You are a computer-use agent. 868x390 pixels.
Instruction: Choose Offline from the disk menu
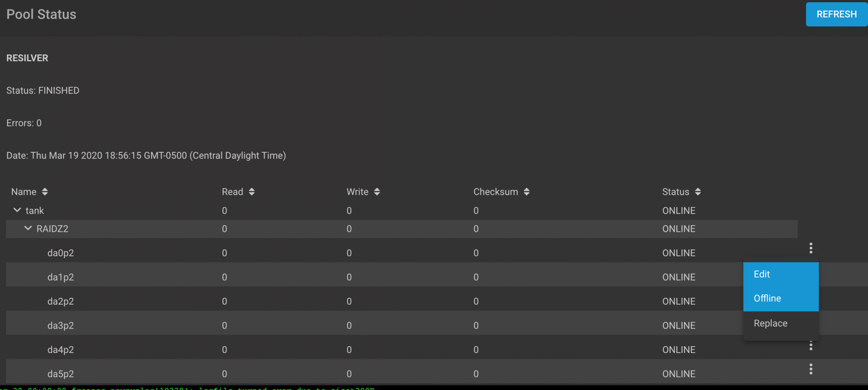[x=767, y=298]
